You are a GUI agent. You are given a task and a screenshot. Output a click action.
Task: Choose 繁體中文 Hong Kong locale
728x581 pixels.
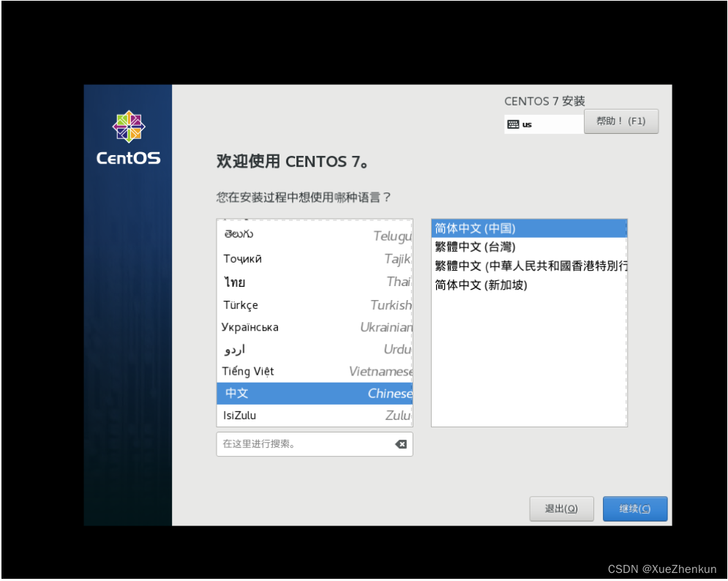click(529, 266)
